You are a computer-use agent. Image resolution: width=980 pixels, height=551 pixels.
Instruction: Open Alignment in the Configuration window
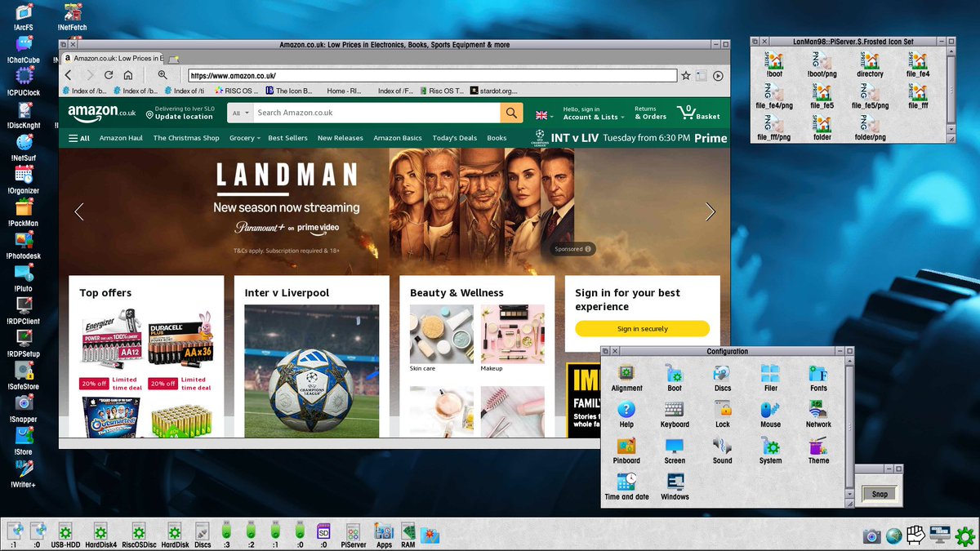pos(626,378)
